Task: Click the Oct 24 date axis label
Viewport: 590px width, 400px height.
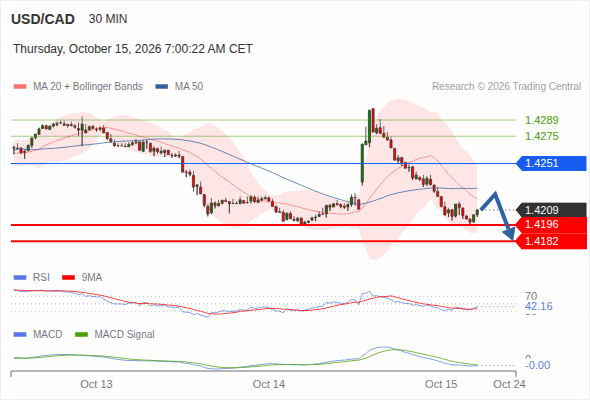Action: pos(509,384)
